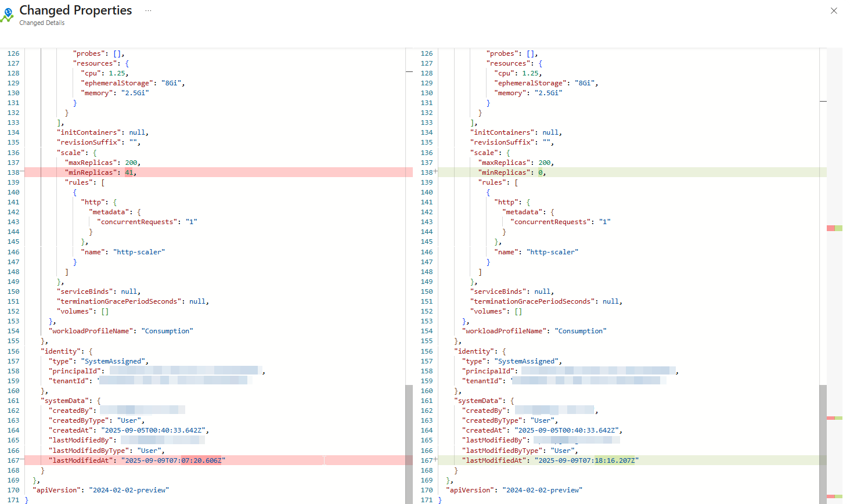Click the plus diff marker on line 167
Image resolution: width=850 pixels, height=504 pixels.
[435, 460]
